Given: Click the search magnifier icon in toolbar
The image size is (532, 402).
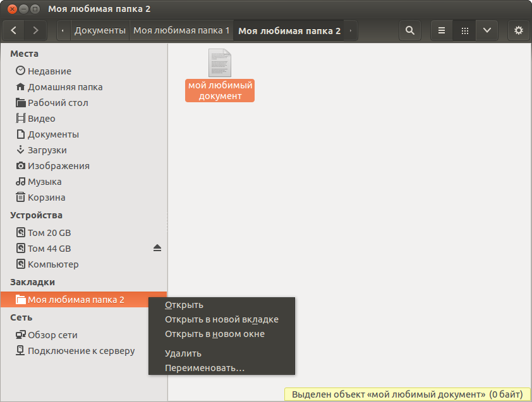Looking at the screenshot, I should (410, 30).
